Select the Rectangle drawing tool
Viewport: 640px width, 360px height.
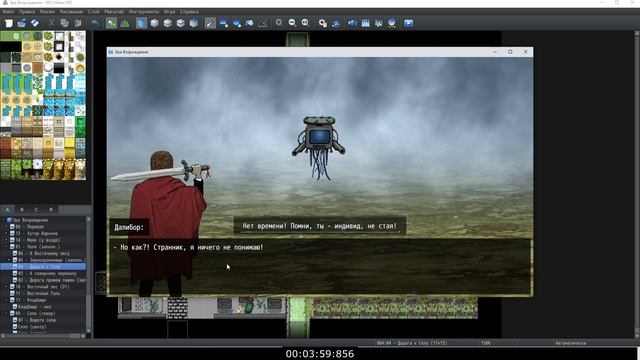224,23
